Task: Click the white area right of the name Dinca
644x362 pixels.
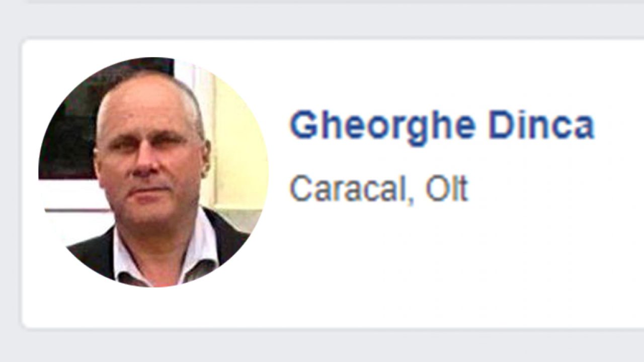Action: (620, 126)
